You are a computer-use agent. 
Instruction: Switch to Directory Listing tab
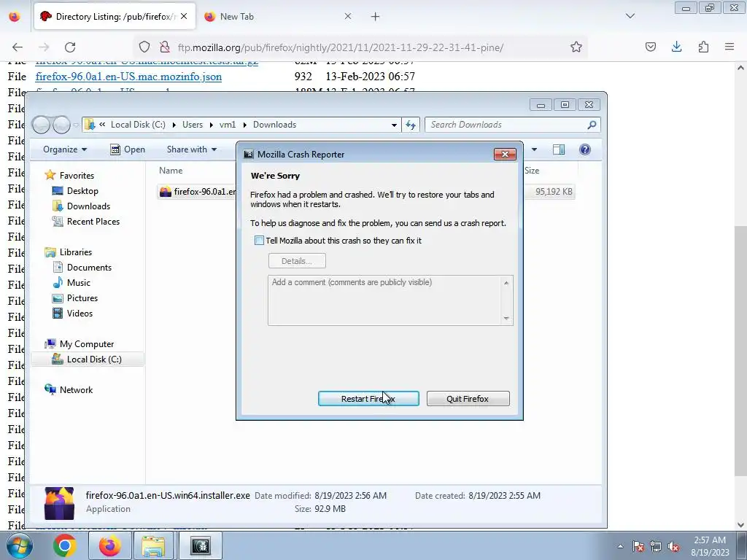tap(115, 17)
